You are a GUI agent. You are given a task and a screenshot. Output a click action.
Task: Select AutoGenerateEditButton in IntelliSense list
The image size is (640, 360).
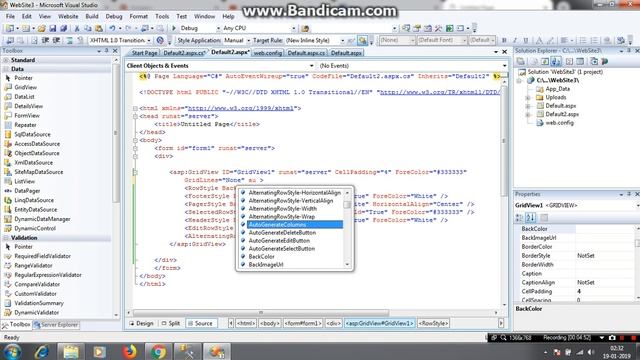(x=279, y=240)
